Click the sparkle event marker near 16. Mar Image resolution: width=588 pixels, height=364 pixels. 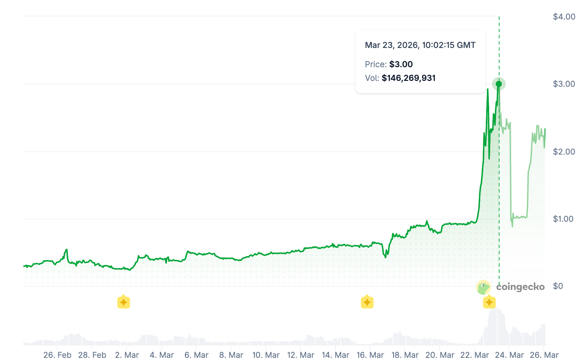click(367, 302)
